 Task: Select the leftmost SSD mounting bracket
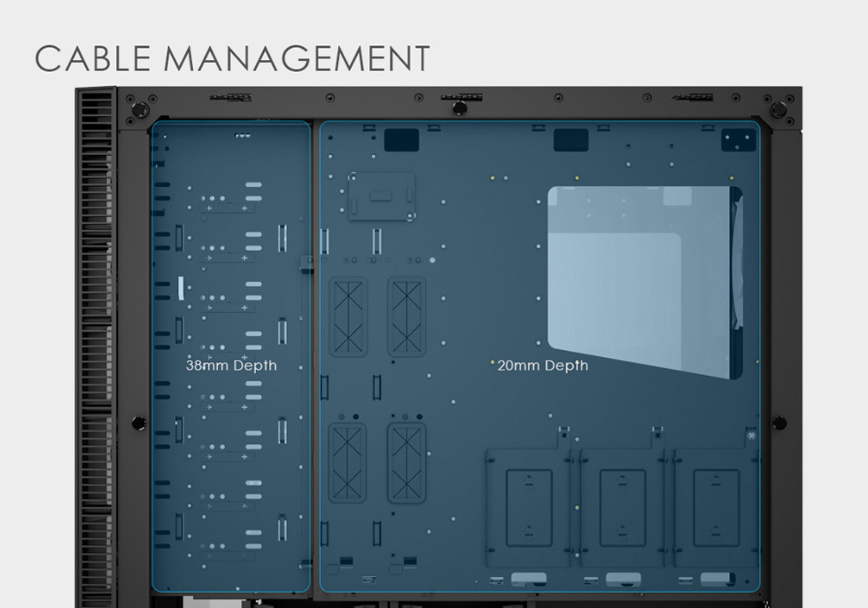click(529, 507)
